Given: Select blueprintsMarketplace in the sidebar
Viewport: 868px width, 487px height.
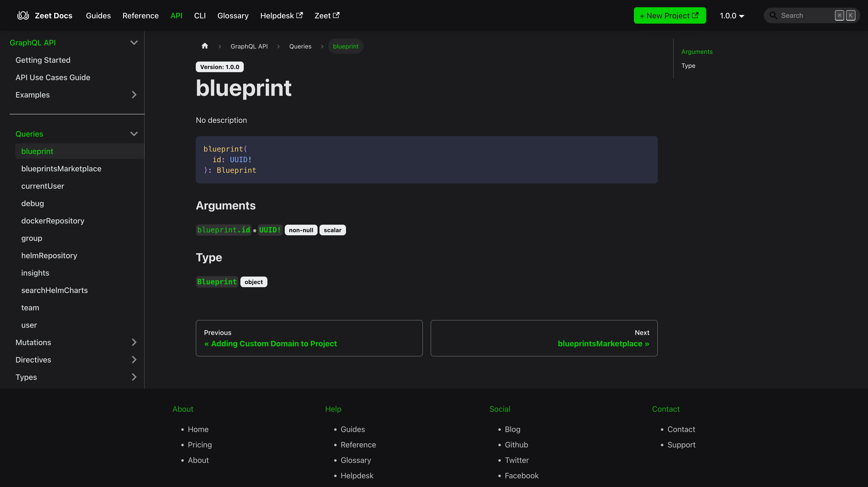Looking at the screenshot, I should coord(61,169).
